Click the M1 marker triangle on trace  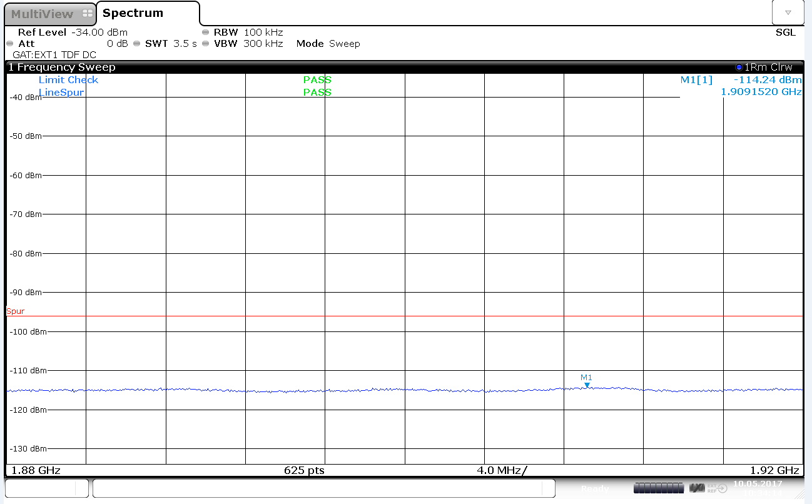(587, 385)
